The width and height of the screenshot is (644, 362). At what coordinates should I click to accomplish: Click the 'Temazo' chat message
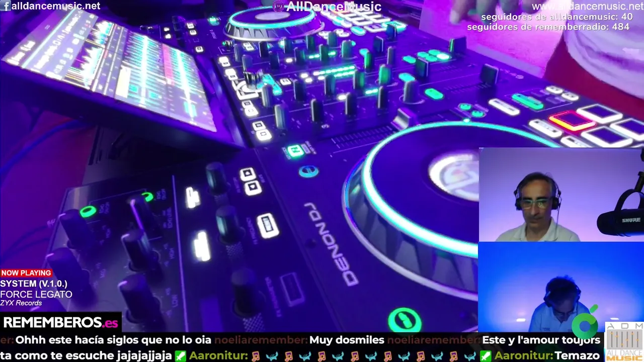pos(577,355)
